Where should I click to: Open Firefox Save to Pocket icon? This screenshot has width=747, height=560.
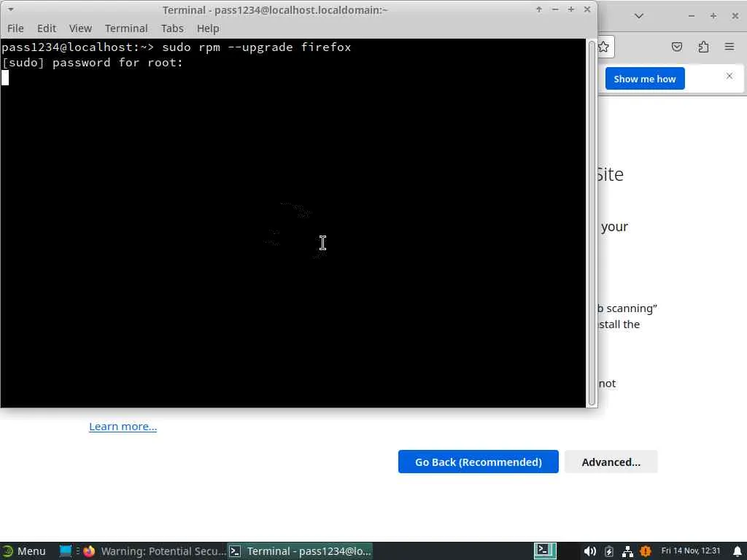676,47
